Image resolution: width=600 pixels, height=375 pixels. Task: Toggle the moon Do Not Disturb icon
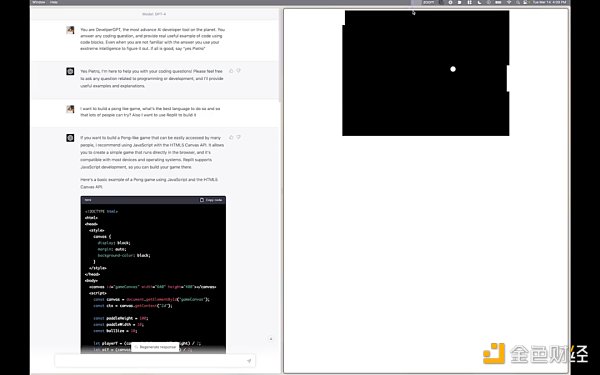tap(479, 2)
